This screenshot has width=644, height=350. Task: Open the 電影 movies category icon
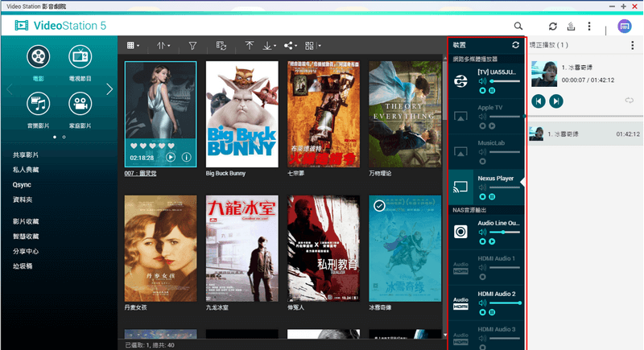click(38, 56)
